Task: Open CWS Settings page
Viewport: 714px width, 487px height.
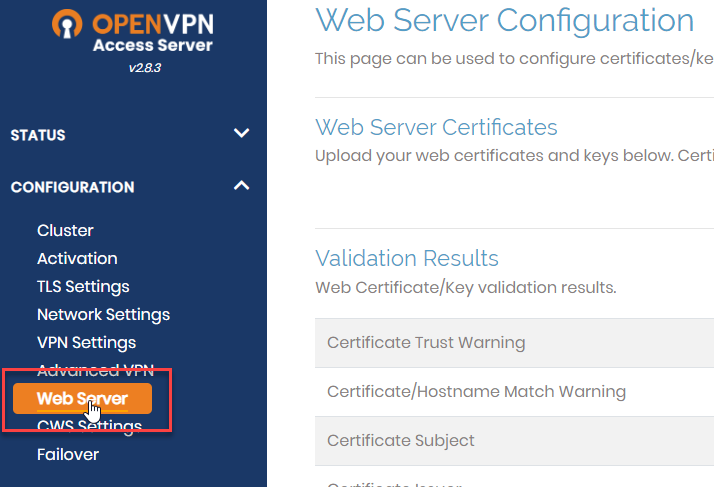Action: tap(89, 426)
